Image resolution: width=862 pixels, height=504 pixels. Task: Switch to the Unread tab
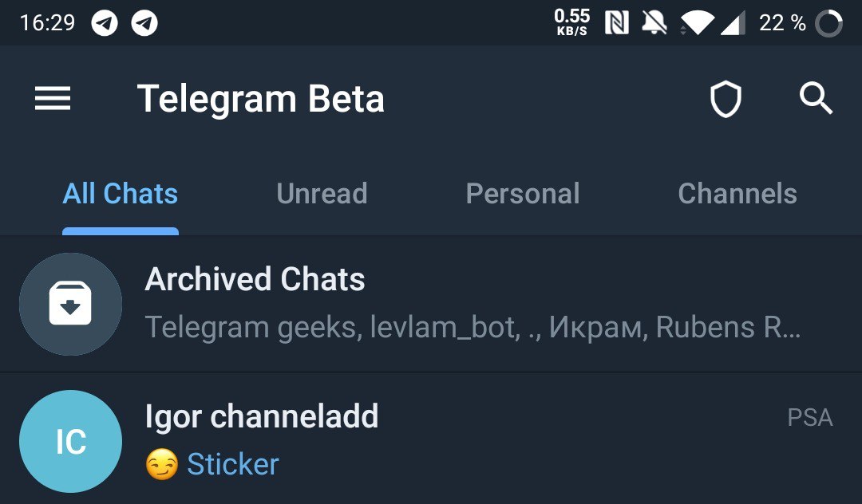coord(322,194)
